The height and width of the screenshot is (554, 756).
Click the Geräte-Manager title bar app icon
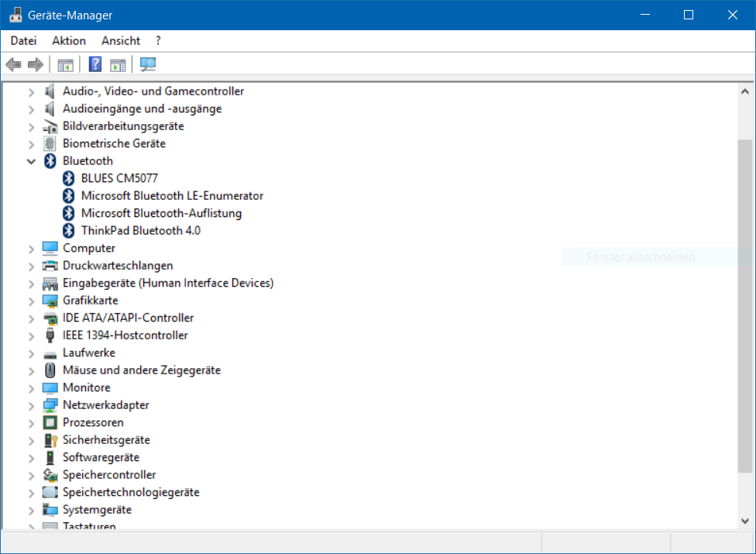pos(15,15)
